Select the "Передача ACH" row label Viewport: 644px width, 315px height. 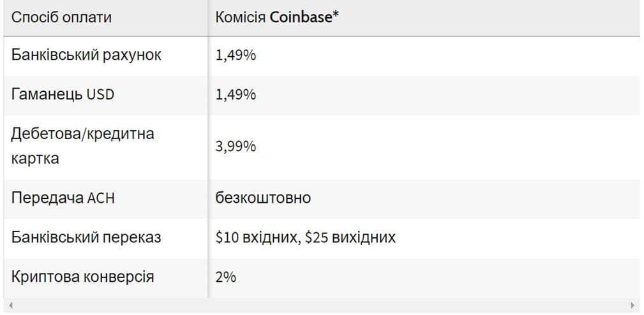[x=63, y=198]
